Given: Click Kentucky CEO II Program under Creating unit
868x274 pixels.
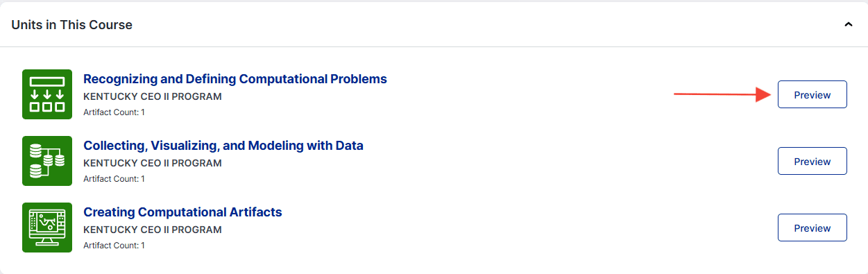Looking at the screenshot, I should (x=153, y=230).
